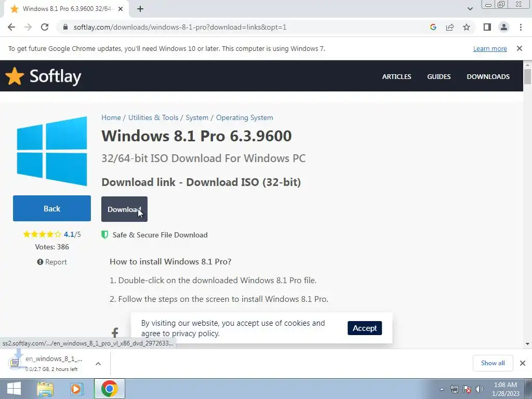Open the Chrome profile avatar
Image resolution: width=532 pixels, height=399 pixels.
[x=504, y=27]
